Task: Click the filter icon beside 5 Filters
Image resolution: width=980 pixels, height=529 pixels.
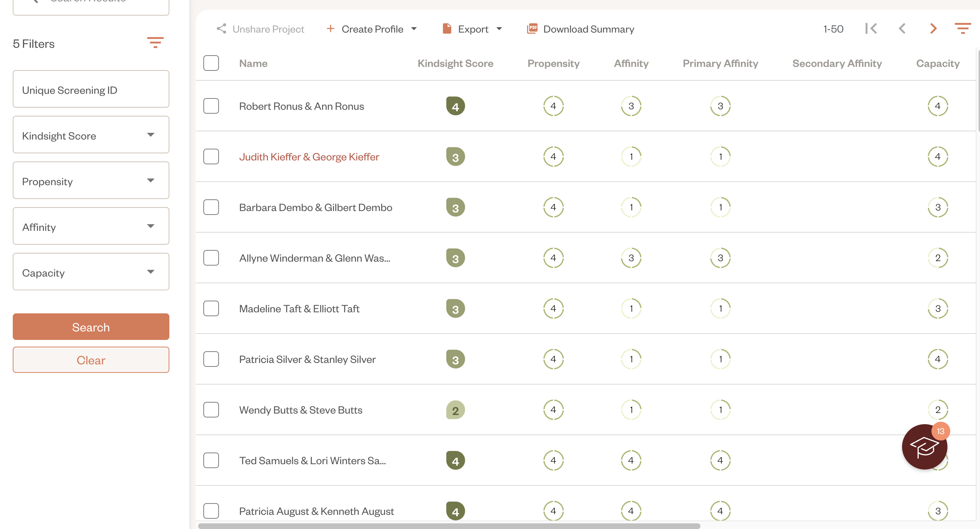Action: [155, 42]
